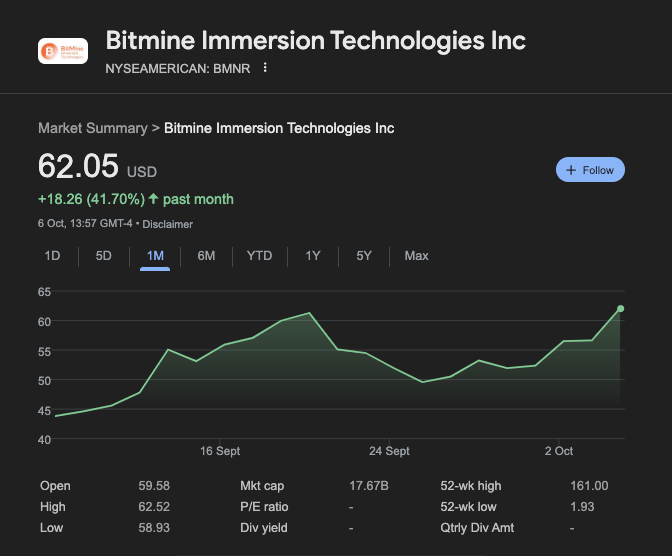Click the 52-wk high value 161.00
Image resolution: width=672 pixels, height=556 pixels.
[x=588, y=486]
